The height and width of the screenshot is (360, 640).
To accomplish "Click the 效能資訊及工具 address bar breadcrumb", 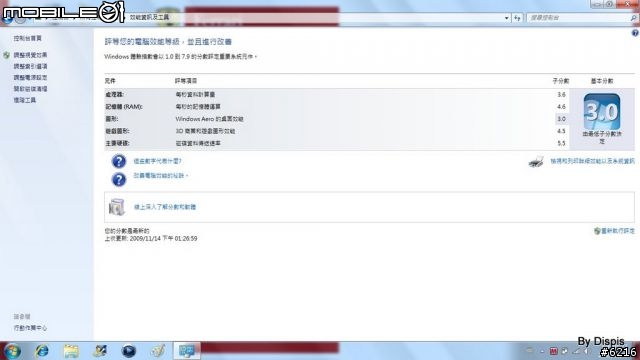I will [x=149, y=17].
